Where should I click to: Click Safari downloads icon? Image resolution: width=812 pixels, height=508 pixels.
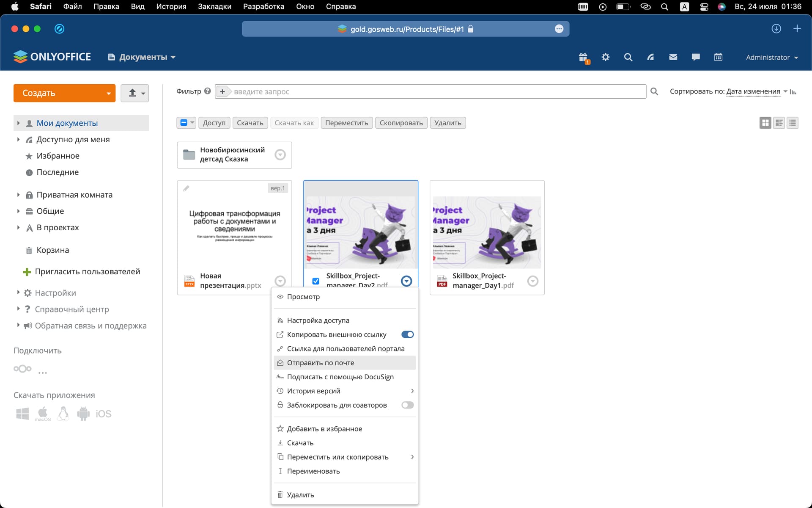776,29
